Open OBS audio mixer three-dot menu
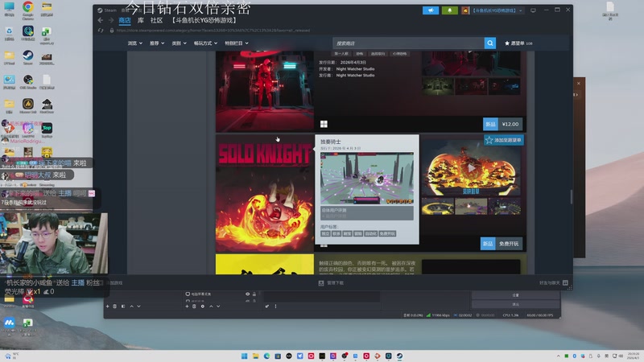This screenshot has width=644, height=362. (x=275, y=306)
